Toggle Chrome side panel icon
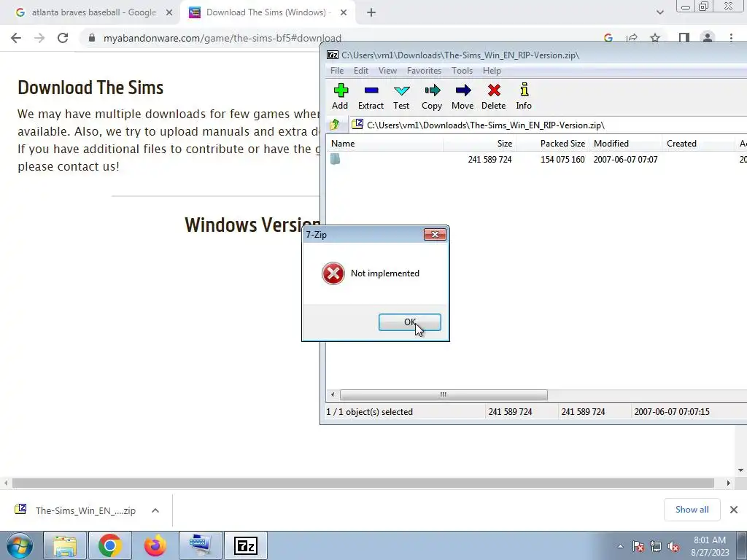 pos(684,38)
